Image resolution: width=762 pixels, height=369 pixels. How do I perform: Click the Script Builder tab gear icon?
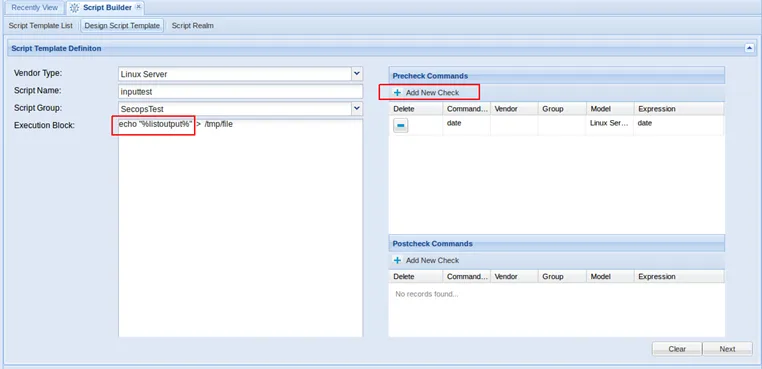(74, 8)
